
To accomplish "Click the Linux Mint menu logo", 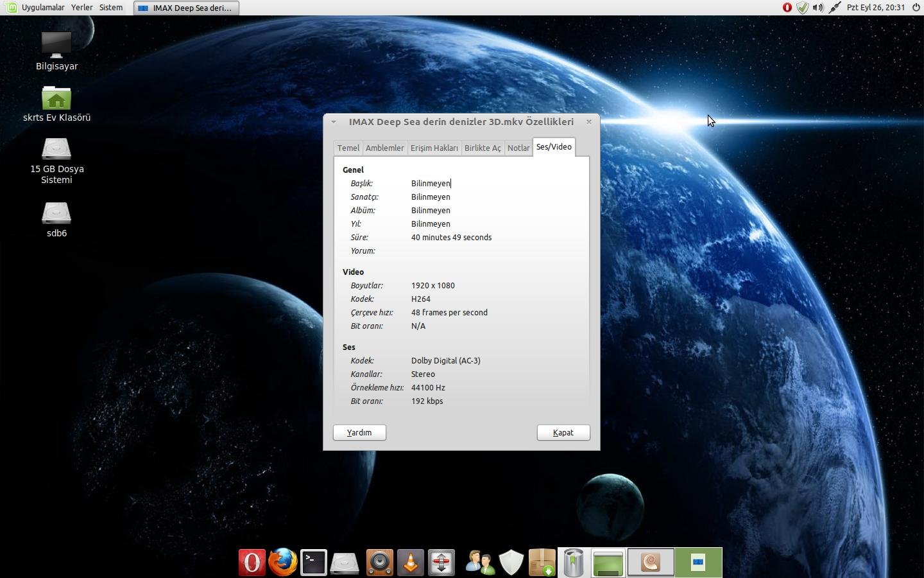I will 11,8.
